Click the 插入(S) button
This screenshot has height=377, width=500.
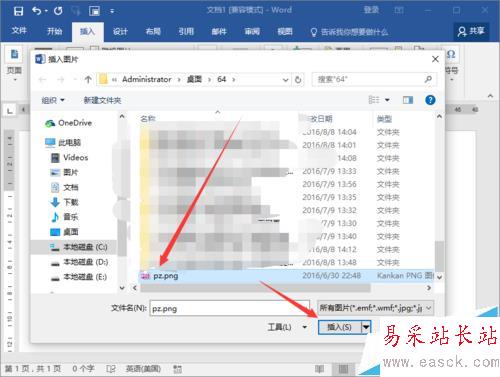[x=340, y=327]
